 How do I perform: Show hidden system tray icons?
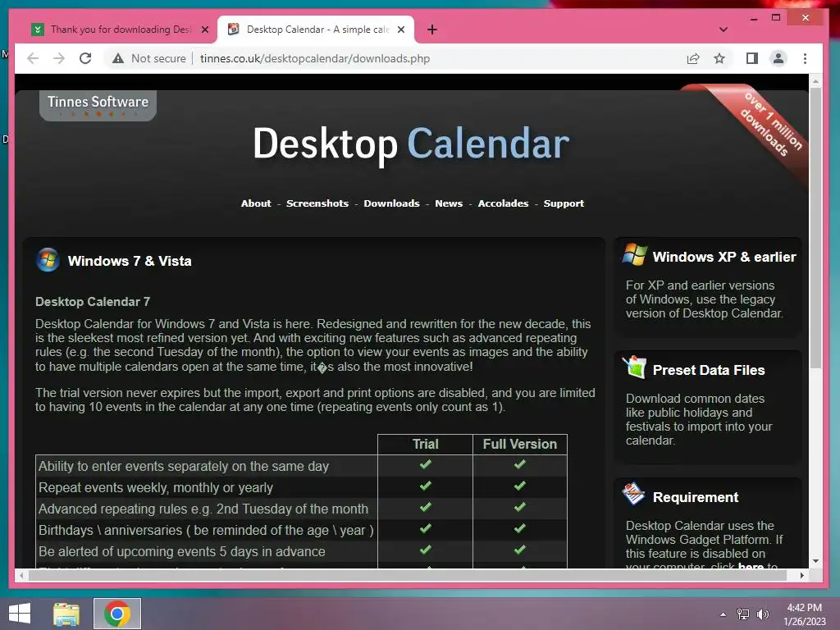pos(724,614)
